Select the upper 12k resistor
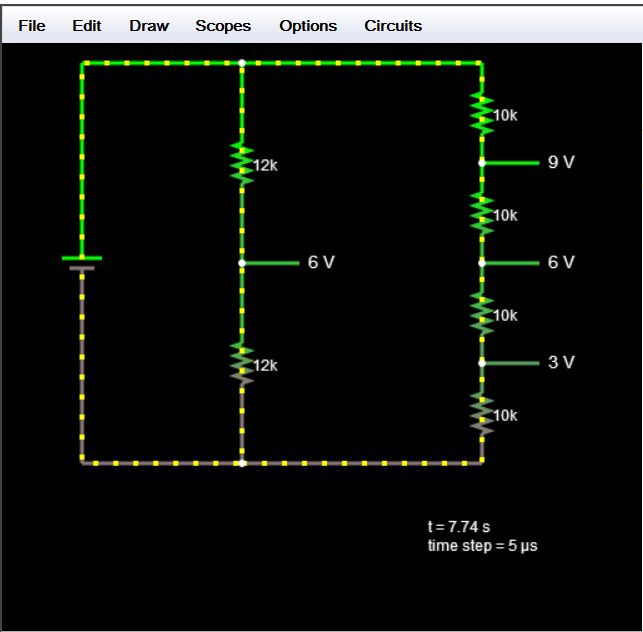The image size is (643, 632). [242, 164]
